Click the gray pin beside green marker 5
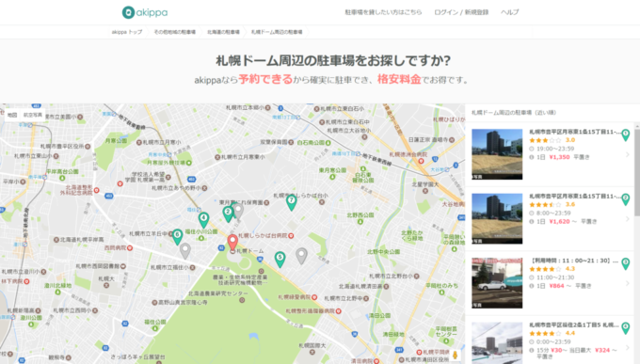Image resolution: width=640 pixels, height=364 pixels. click(301, 256)
